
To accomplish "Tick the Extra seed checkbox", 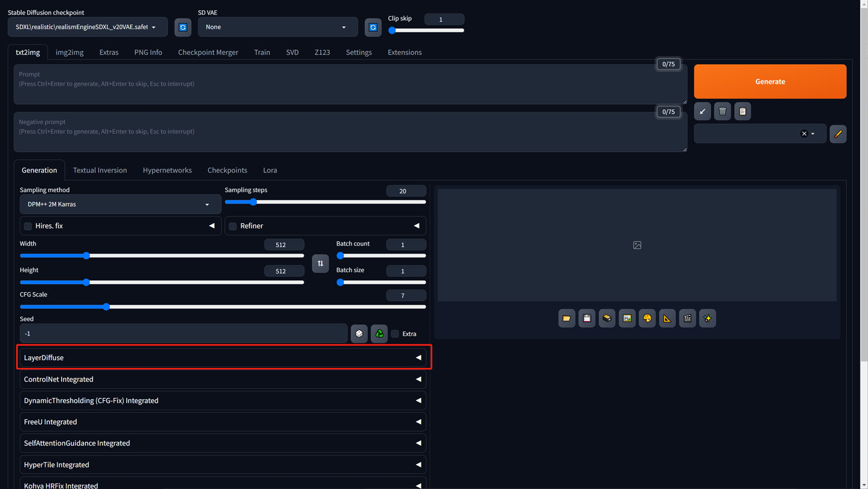I will [x=395, y=334].
